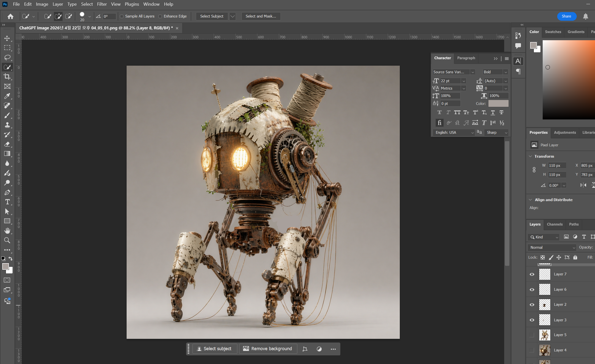Select the Brush tool

point(7,115)
